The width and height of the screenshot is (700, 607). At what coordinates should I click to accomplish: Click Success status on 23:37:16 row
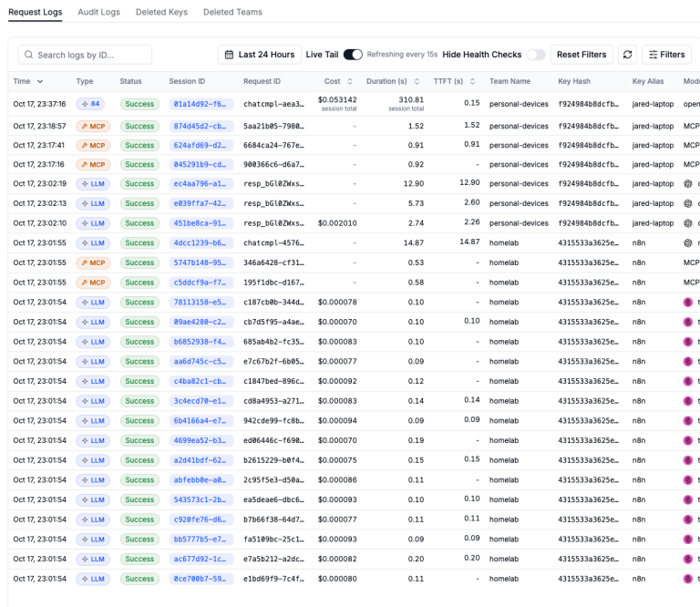(139, 104)
